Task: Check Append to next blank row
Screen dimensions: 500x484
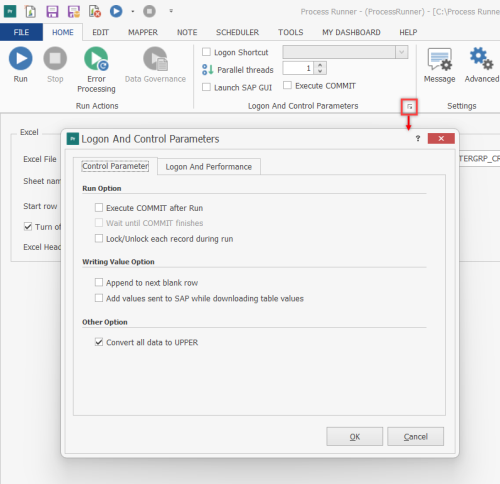Action: [x=99, y=282]
